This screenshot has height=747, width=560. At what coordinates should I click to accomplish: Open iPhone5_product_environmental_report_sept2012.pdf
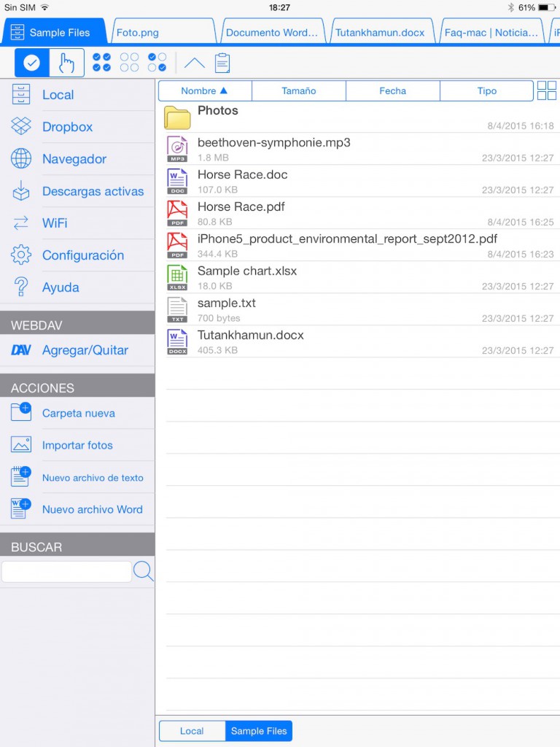coord(359,246)
